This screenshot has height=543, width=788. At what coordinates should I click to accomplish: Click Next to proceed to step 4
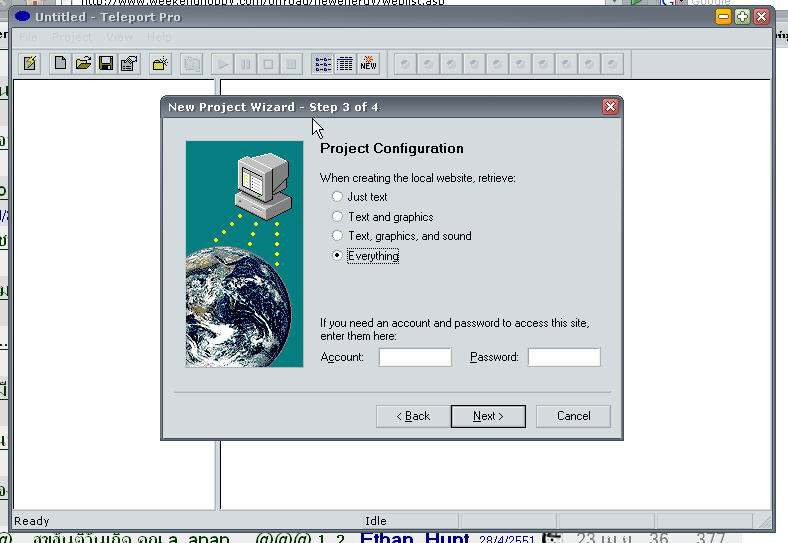[488, 416]
